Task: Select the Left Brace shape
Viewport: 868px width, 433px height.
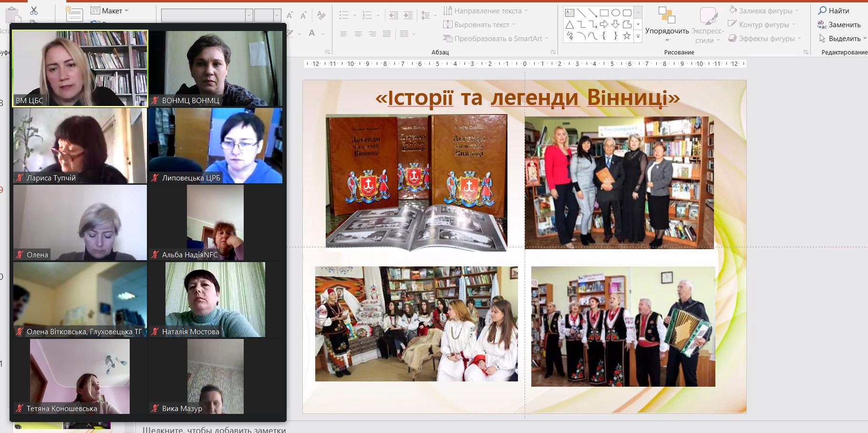Action: point(604,36)
